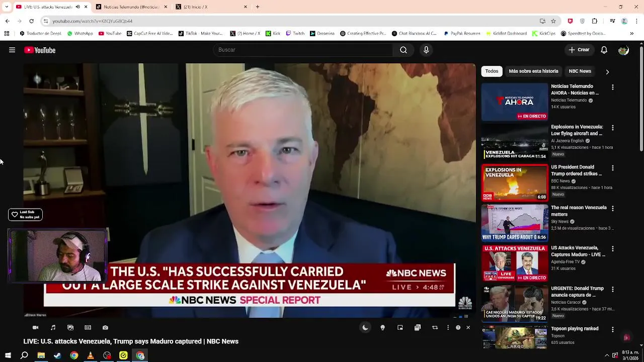Click the Crear button
644x362 pixels.
pos(579,50)
